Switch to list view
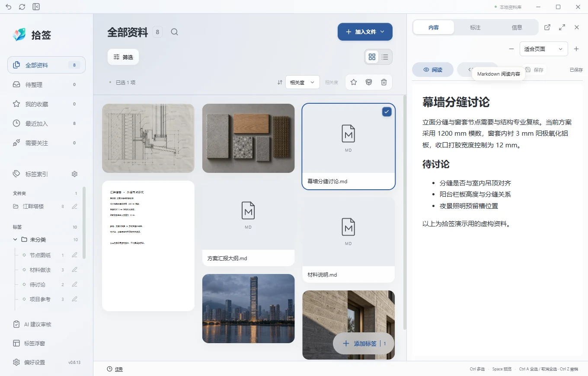 tap(385, 57)
